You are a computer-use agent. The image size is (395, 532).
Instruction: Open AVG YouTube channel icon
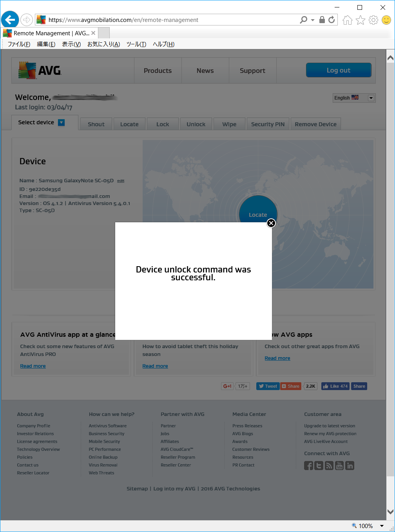pyautogui.click(x=339, y=466)
